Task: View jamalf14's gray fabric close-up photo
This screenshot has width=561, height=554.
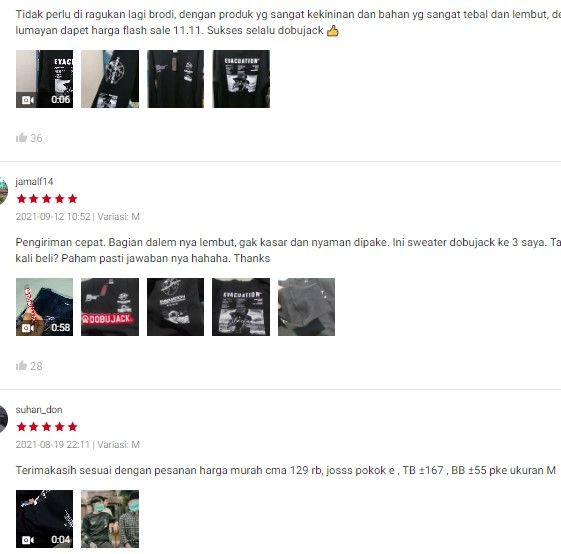Action: point(307,307)
